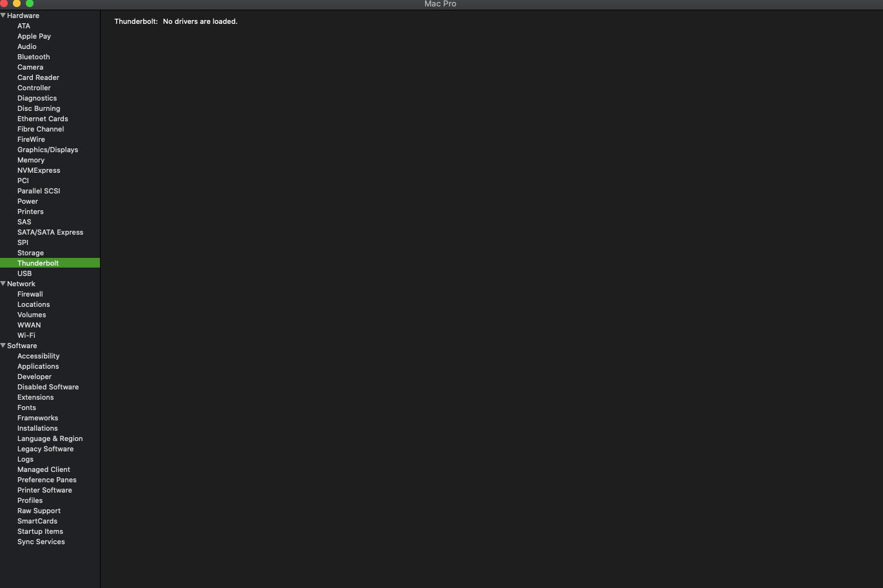The image size is (883, 588).
Task: Select Graphics/Displays in sidebar
Action: click(48, 150)
